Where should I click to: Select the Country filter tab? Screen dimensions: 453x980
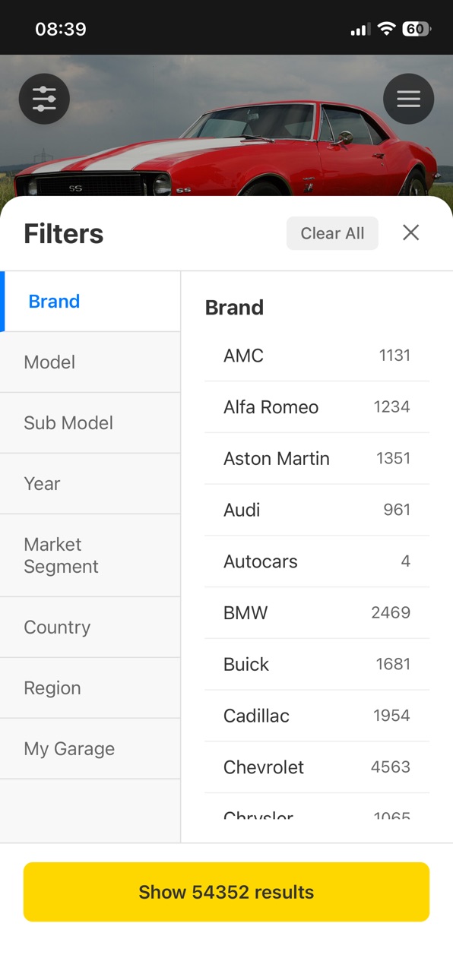point(90,628)
